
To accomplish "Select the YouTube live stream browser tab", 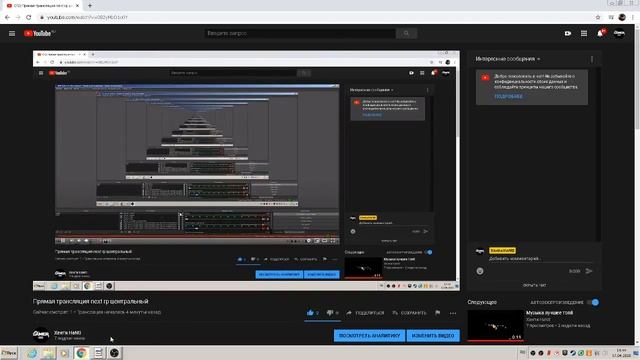I will (x=42, y=6).
